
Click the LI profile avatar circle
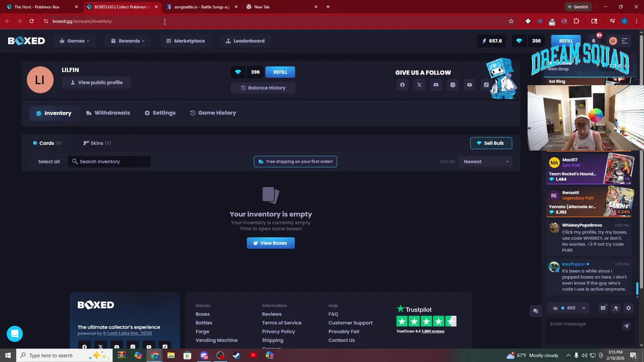40,80
